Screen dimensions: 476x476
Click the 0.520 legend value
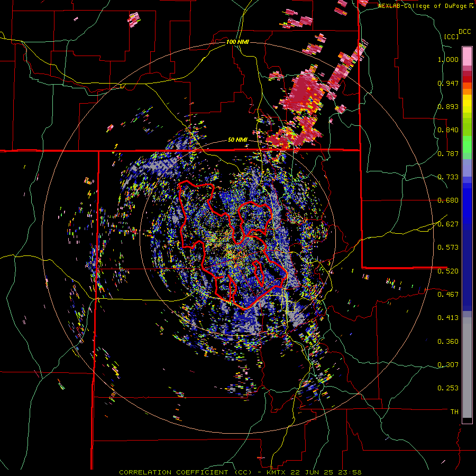[x=448, y=271]
